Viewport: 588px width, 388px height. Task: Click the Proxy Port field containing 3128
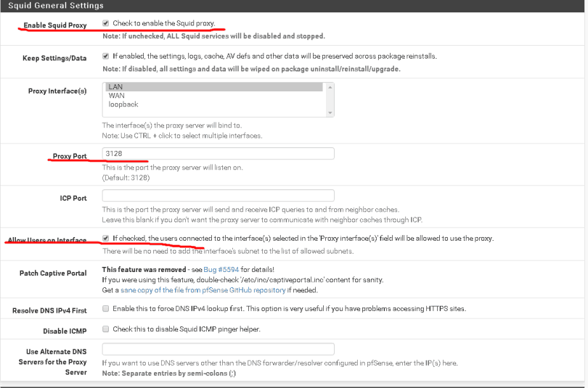pos(218,154)
